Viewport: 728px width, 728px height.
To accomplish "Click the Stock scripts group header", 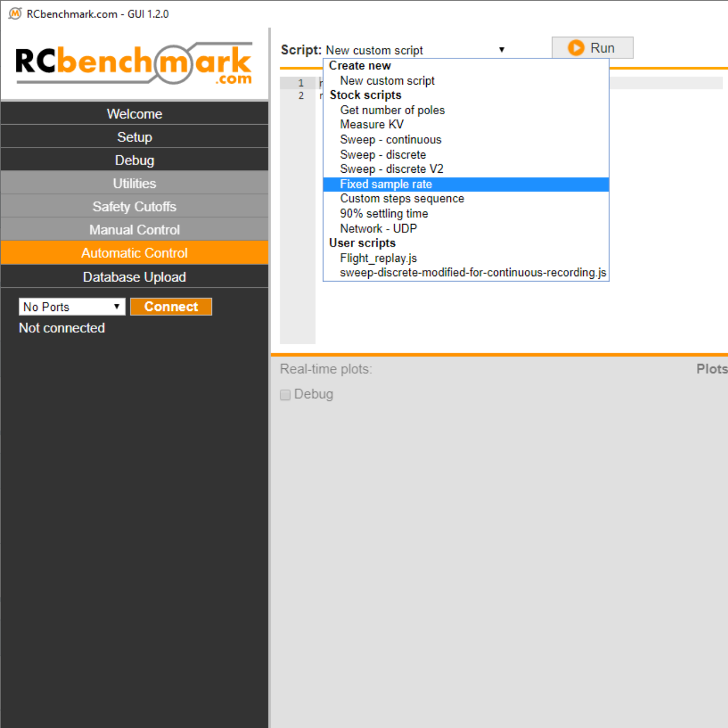I will [x=366, y=95].
